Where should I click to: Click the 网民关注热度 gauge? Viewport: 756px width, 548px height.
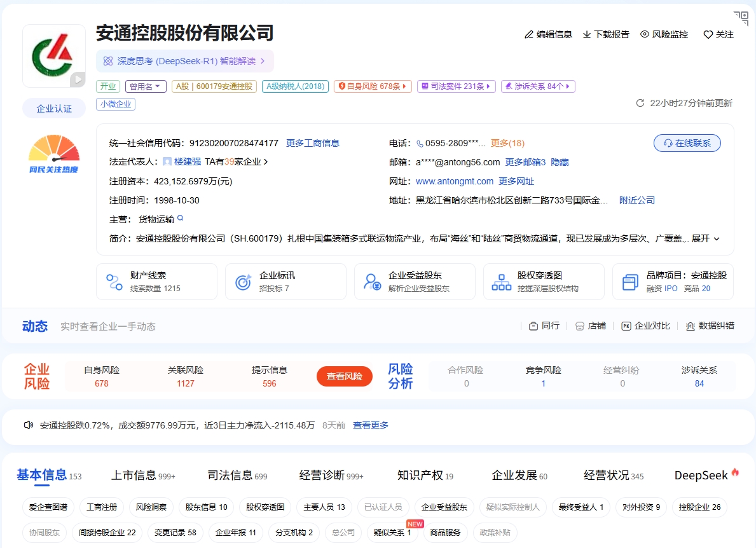(x=53, y=153)
